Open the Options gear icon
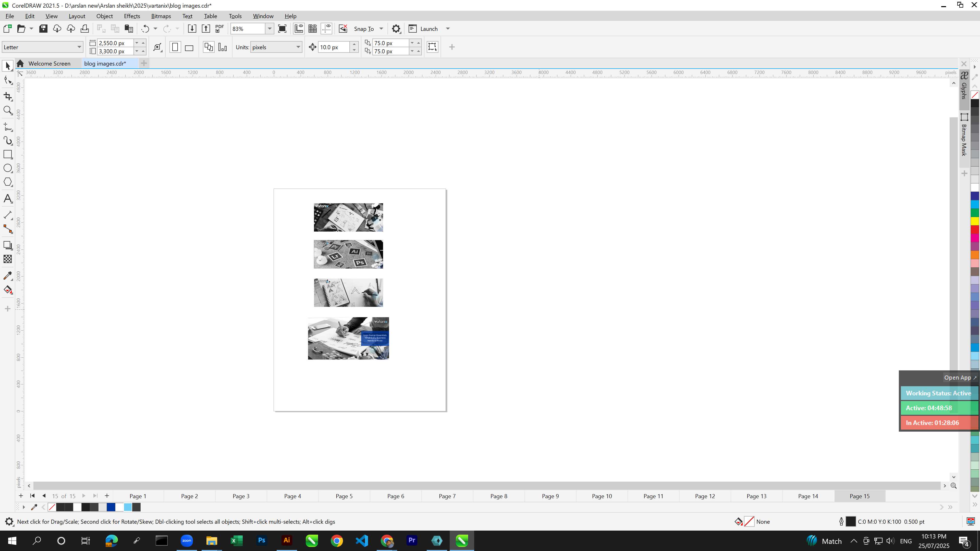The image size is (980, 551). pos(396,29)
